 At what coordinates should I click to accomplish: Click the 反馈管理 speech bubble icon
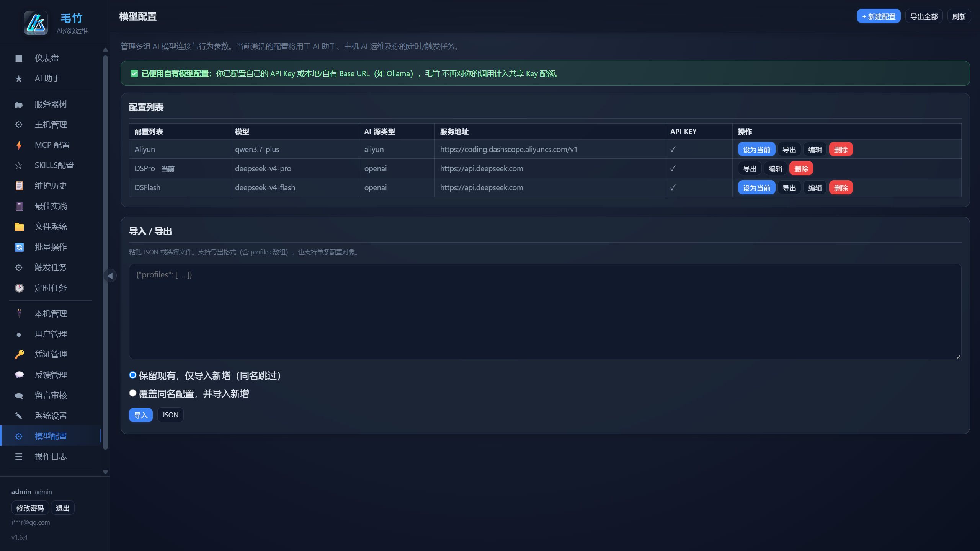[x=19, y=375]
